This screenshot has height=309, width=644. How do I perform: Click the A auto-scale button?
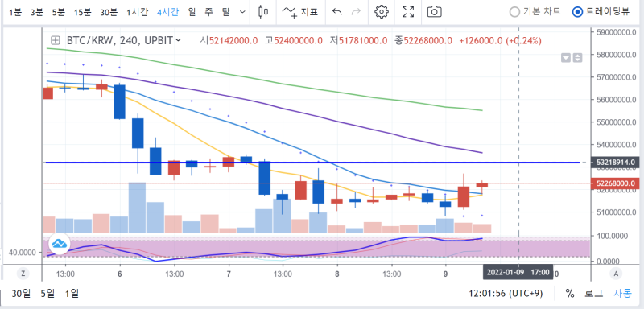click(x=615, y=274)
